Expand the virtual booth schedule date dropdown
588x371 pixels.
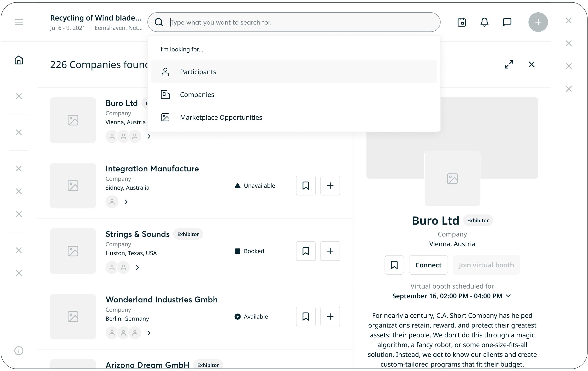[x=508, y=296]
